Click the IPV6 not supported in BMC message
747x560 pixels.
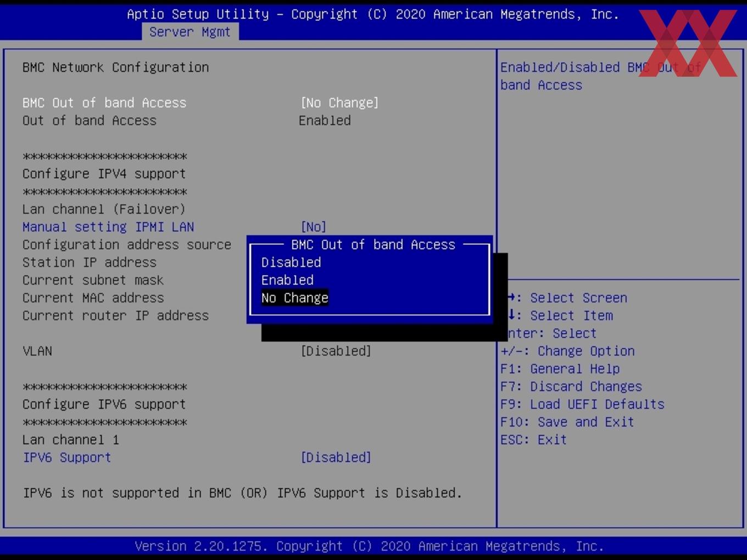click(242, 493)
